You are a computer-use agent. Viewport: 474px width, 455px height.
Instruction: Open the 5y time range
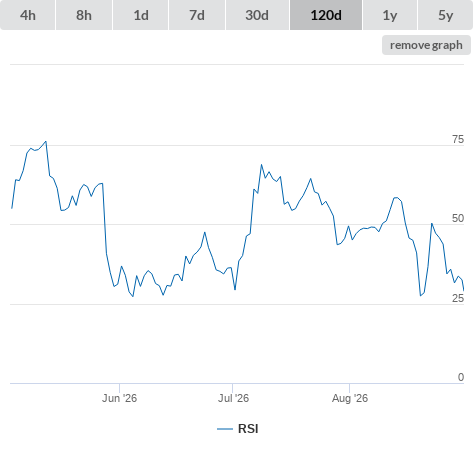tap(445, 15)
